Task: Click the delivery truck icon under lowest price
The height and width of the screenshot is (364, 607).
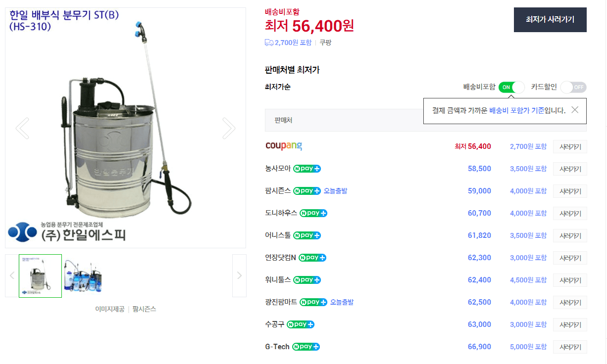Action: point(269,43)
